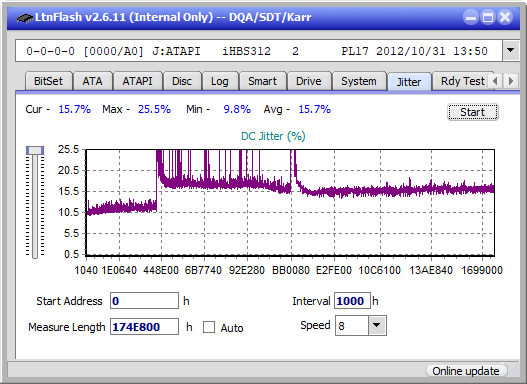Screen dimensions: 527x384
Task: Minimize the LtnFlash window
Action: [x=471, y=17]
